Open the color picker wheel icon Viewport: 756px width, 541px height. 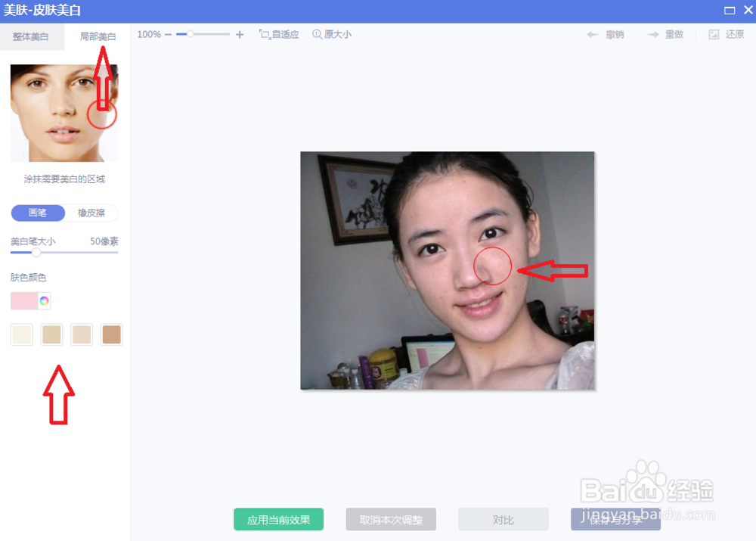pos(43,300)
